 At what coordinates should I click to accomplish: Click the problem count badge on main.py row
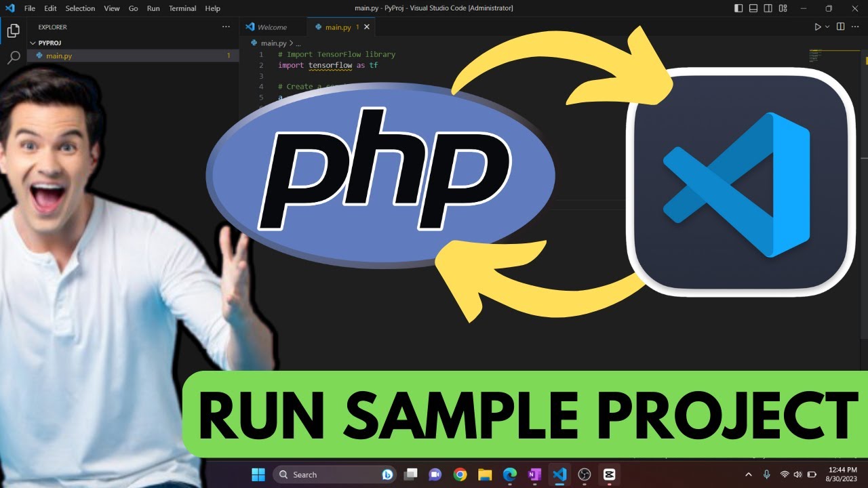[229, 56]
